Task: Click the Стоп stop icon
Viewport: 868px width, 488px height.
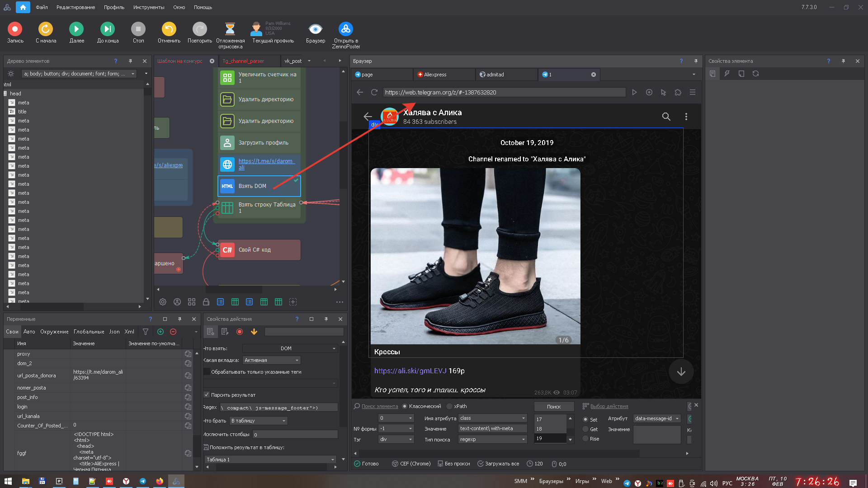Action: (x=138, y=29)
